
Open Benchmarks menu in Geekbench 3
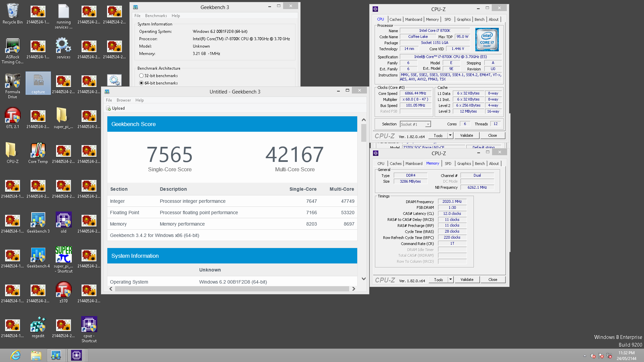tap(156, 16)
